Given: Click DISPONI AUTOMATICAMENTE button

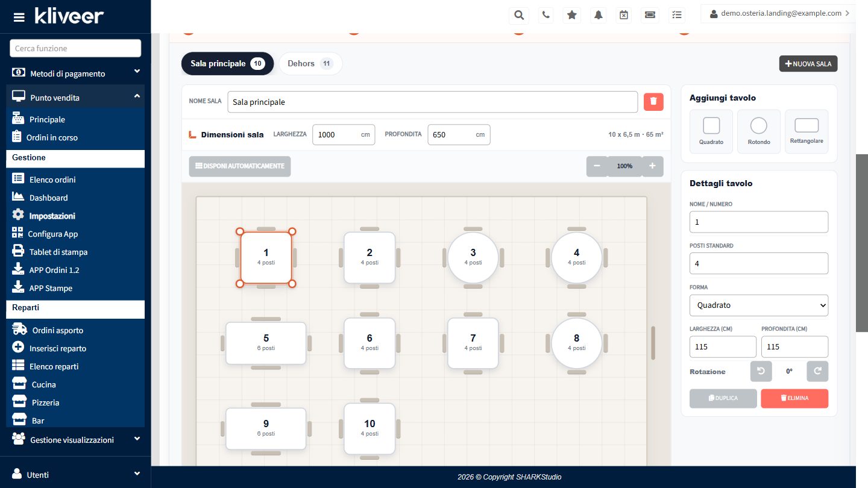Looking at the screenshot, I should pyautogui.click(x=240, y=166).
